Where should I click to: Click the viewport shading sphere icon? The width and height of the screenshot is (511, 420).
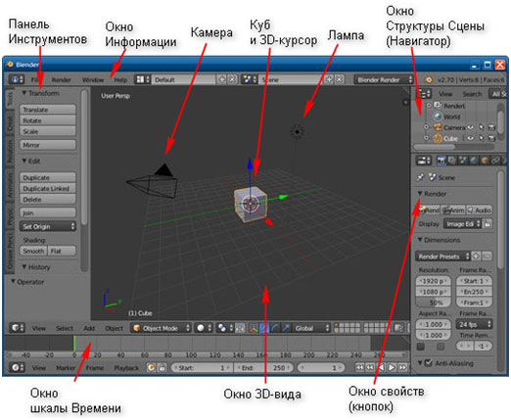204,328
